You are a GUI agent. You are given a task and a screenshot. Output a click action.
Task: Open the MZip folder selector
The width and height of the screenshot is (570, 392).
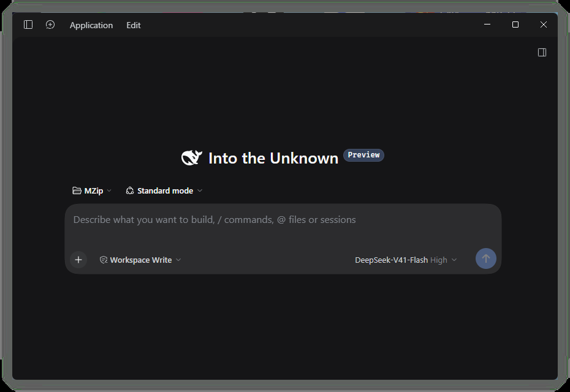point(92,190)
